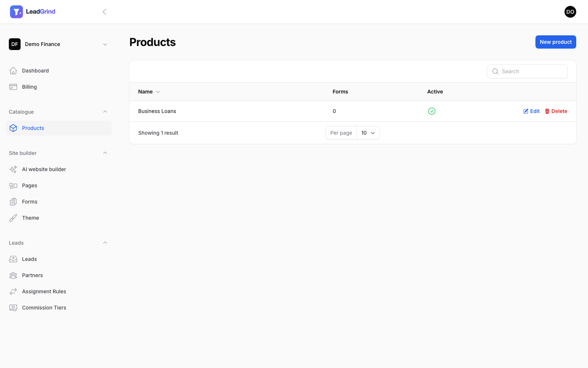
Task: Click the Commission Tiers banknote icon
Action: (x=13, y=308)
